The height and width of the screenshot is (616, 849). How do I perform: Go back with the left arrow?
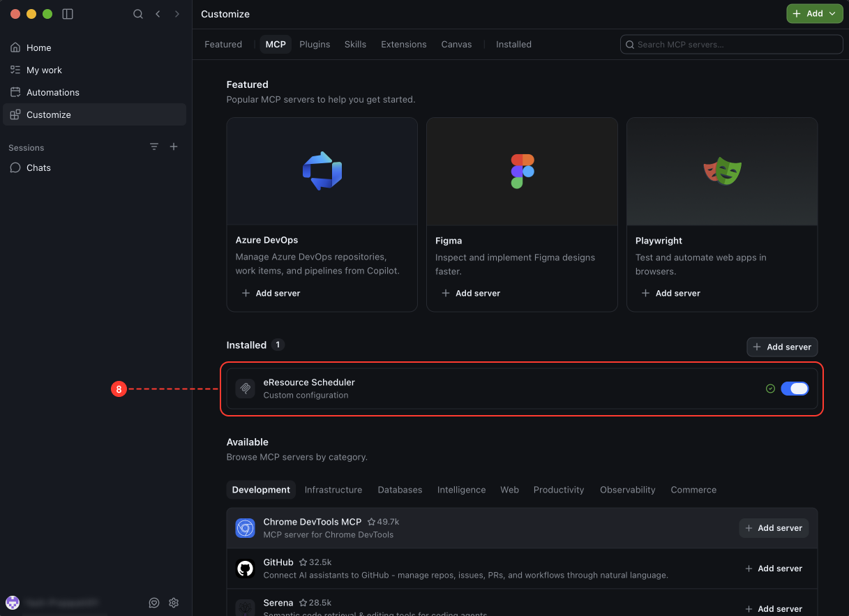pos(158,14)
